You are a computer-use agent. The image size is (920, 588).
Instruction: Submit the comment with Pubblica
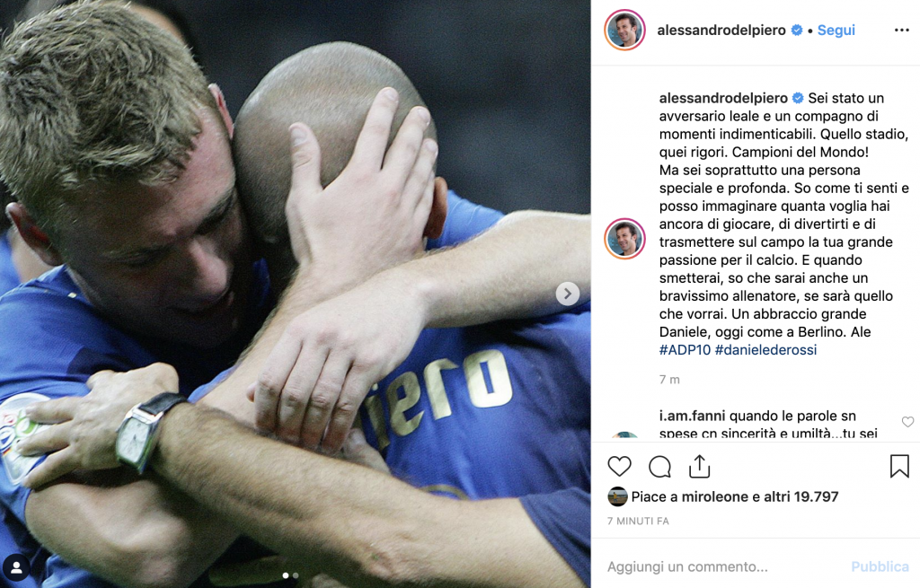coord(880,566)
